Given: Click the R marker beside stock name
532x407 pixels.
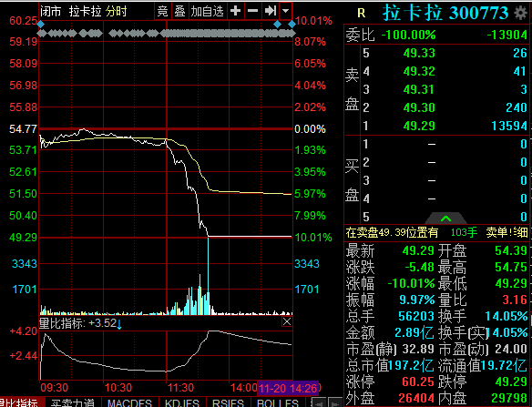Looking at the screenshot, I should click(362, 14).
